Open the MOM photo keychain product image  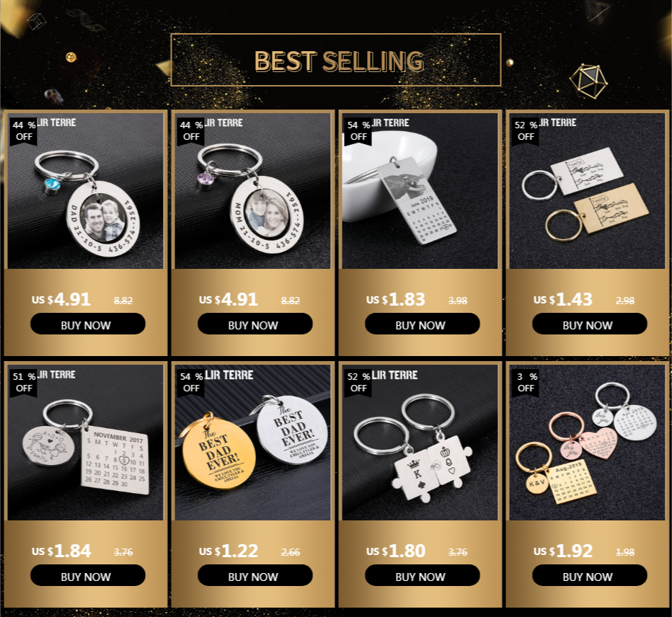253,191
